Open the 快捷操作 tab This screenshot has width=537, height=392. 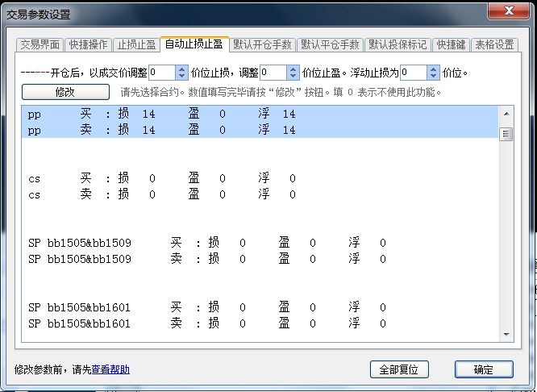[88, 44]
